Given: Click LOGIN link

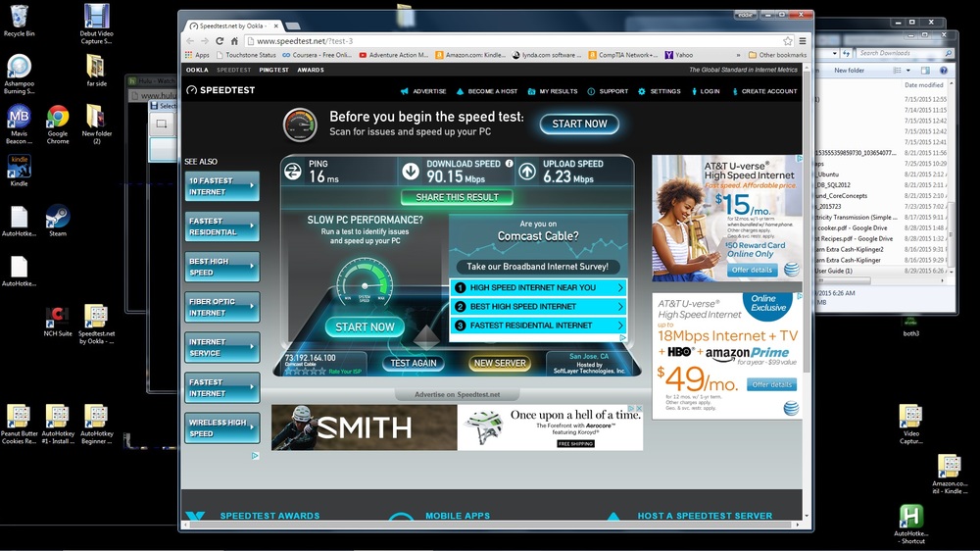Looking at the screenshot, I should (x=706, y=91).
